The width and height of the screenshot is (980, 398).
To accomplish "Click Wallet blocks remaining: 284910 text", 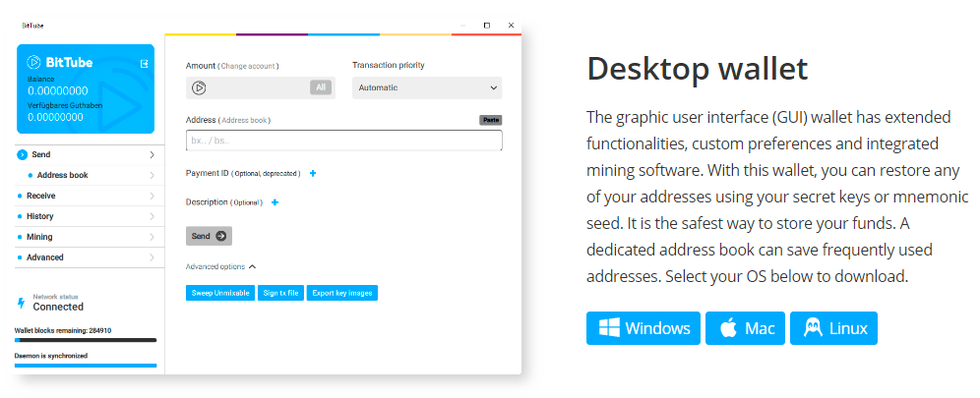I will [x=63, y=330].
